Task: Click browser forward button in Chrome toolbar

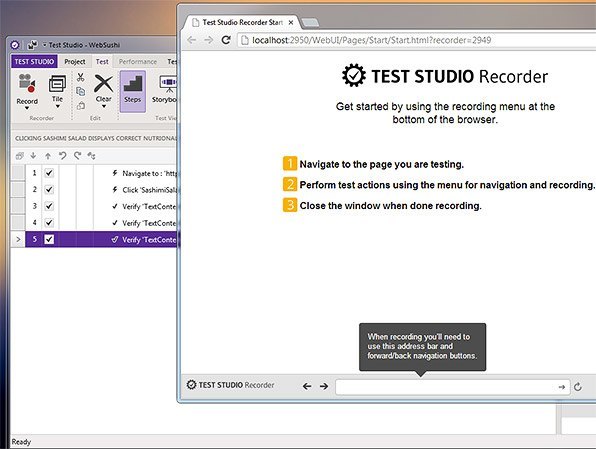Action: (x=209, y=40)
